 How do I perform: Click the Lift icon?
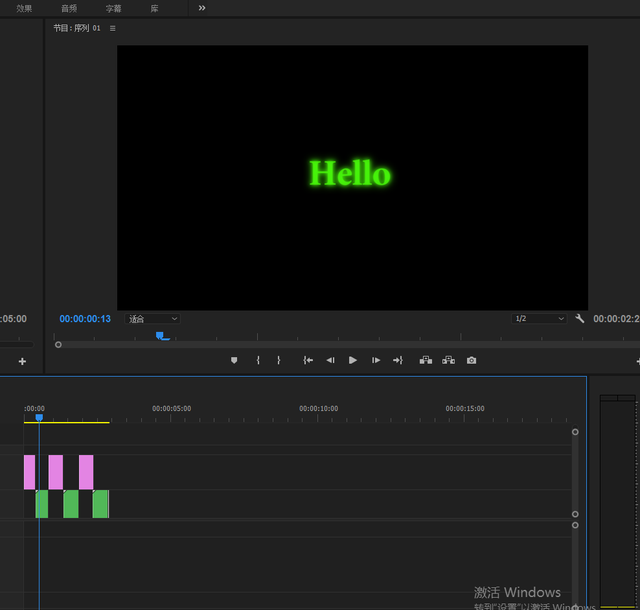click(x=425, y=360)
